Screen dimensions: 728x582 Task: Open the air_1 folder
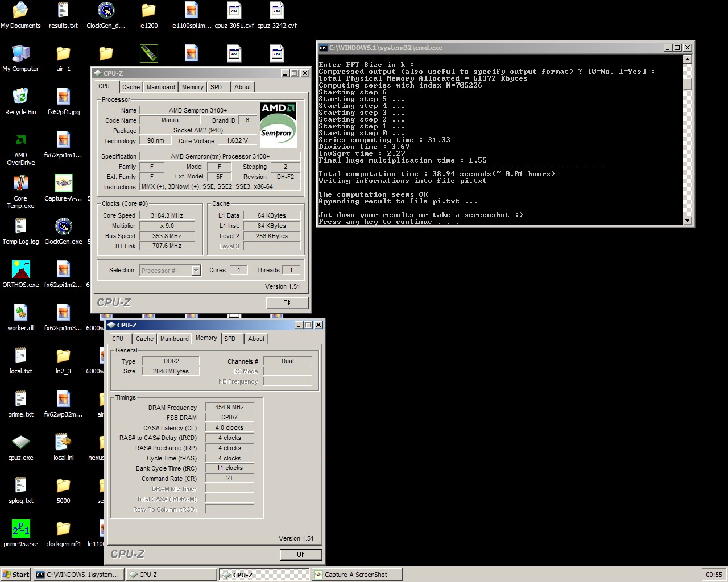click(63, 59)
